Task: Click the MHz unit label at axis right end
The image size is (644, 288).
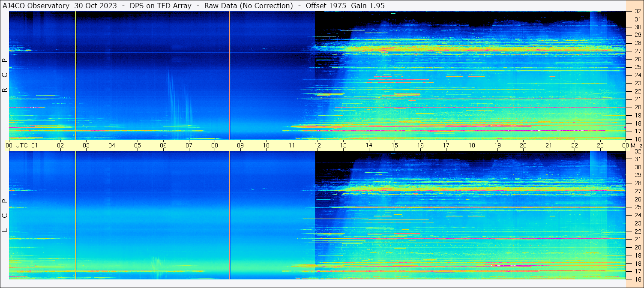Action: coord(637,145)
